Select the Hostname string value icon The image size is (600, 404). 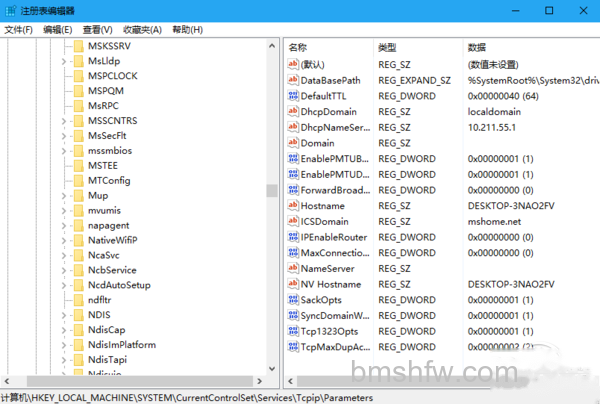(x=293, y=205)
